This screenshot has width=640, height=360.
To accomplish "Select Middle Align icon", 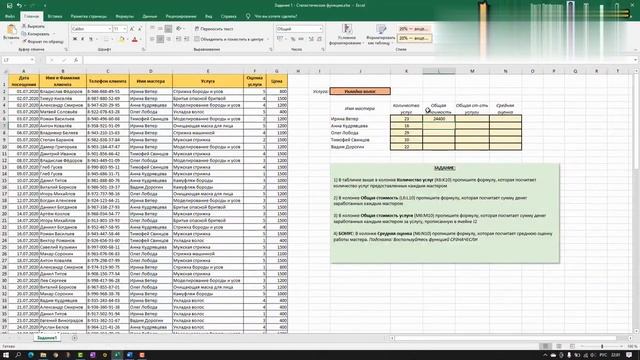I will (x=160, y=29).
